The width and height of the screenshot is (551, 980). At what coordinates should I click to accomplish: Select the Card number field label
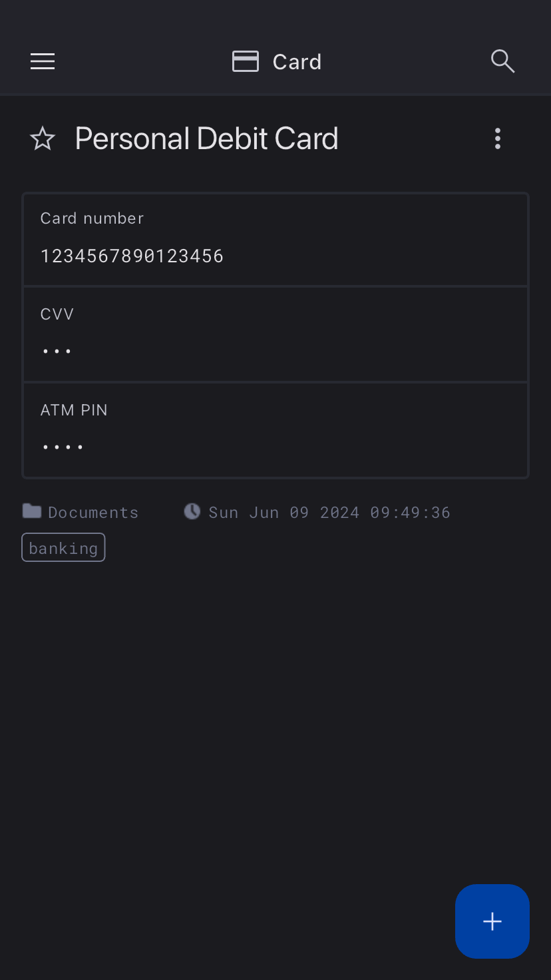(92, 218)
